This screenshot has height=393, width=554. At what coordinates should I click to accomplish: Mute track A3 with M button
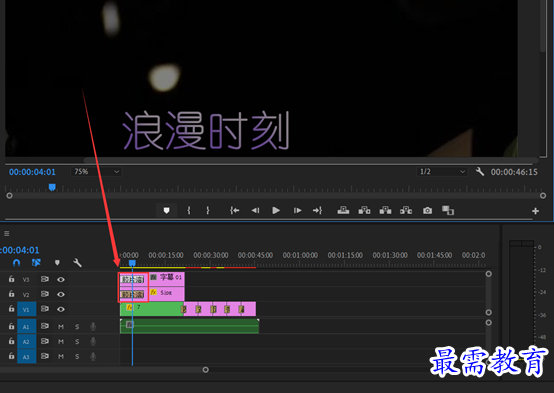coord(61,357)
